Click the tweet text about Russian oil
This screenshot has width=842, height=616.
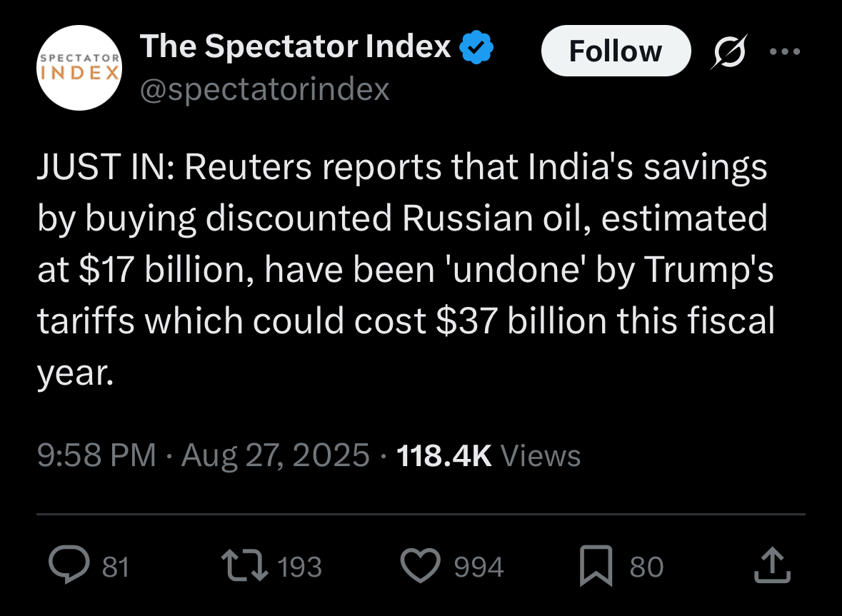(406, 271)
